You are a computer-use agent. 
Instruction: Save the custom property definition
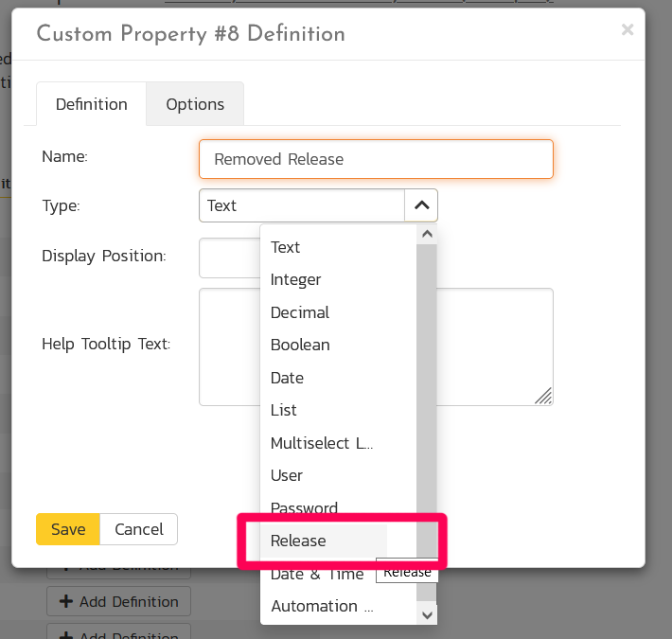click(68, 529)
